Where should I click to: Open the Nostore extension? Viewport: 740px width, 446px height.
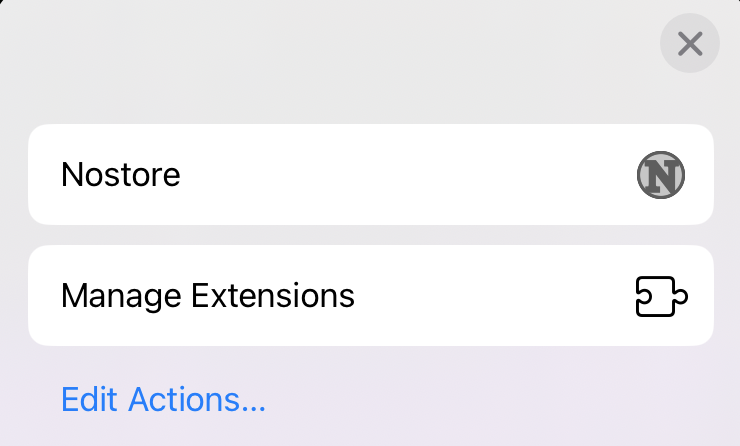coord(370,175)
